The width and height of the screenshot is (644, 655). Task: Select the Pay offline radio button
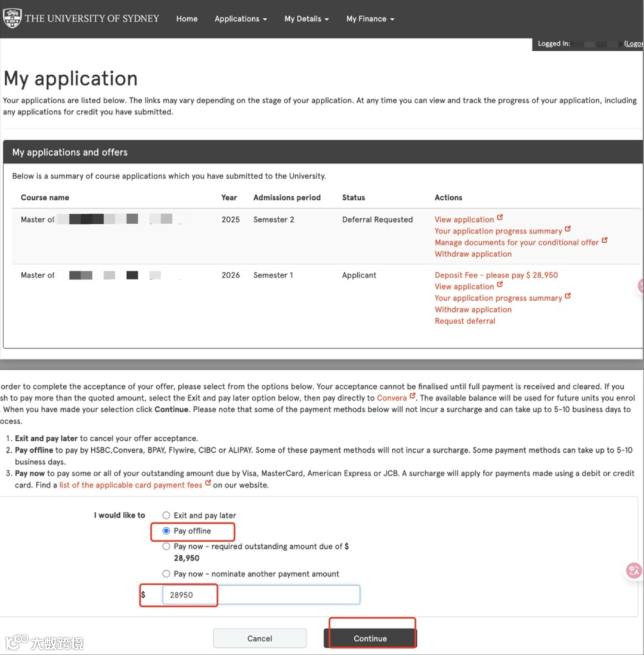tap(166, 530)
